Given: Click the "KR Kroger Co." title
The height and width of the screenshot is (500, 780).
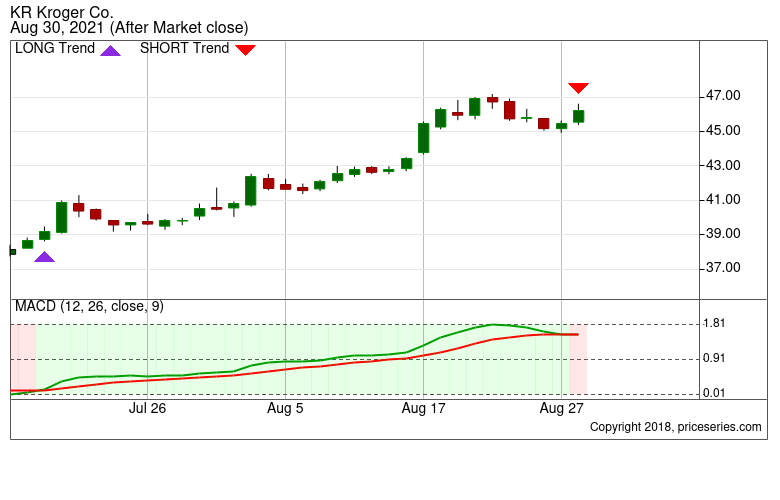Looking at the screenshot, I should [x=62, y=11].
